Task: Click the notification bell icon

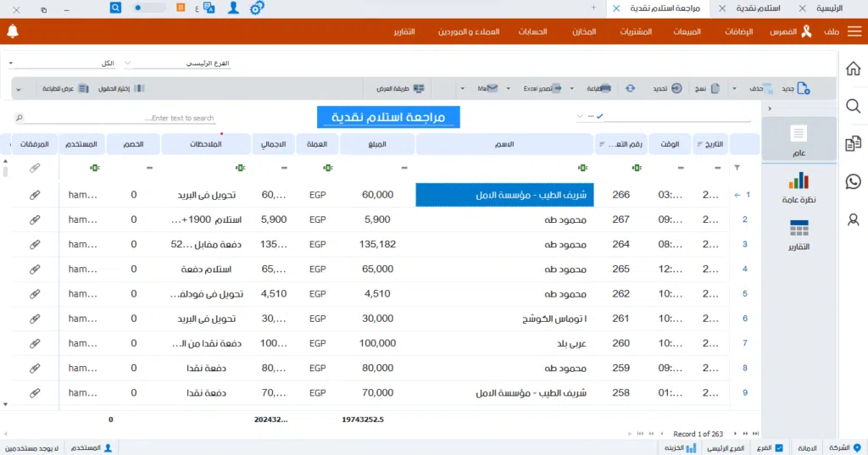Action: pyautogui.click(x=13, y=31)
